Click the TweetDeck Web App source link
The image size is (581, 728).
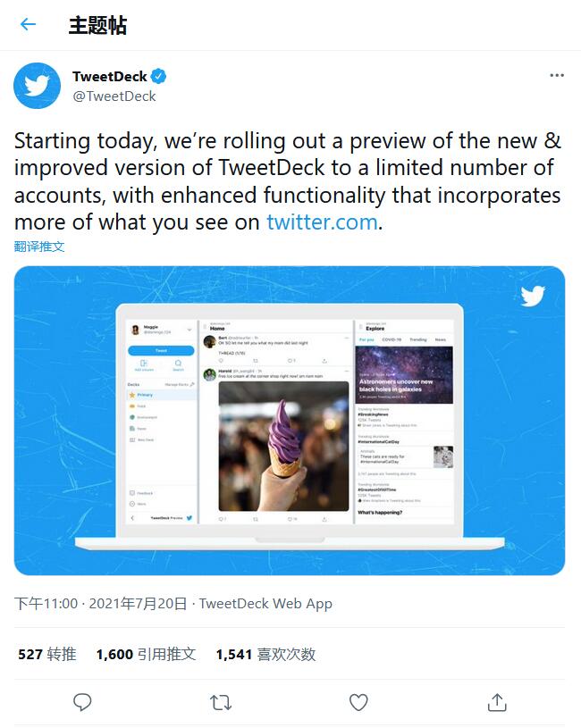(265, 604)
